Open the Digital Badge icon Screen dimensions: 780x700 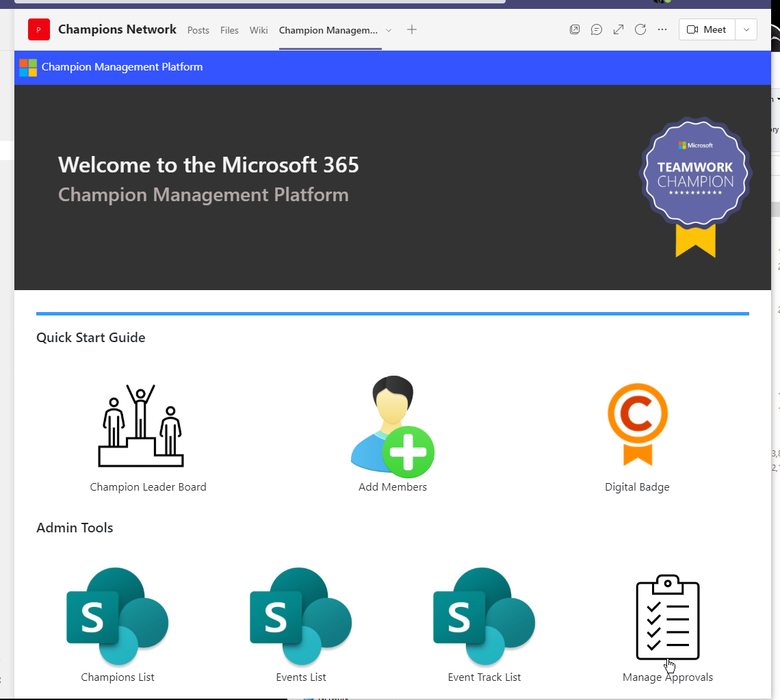(x=637, y=424)
